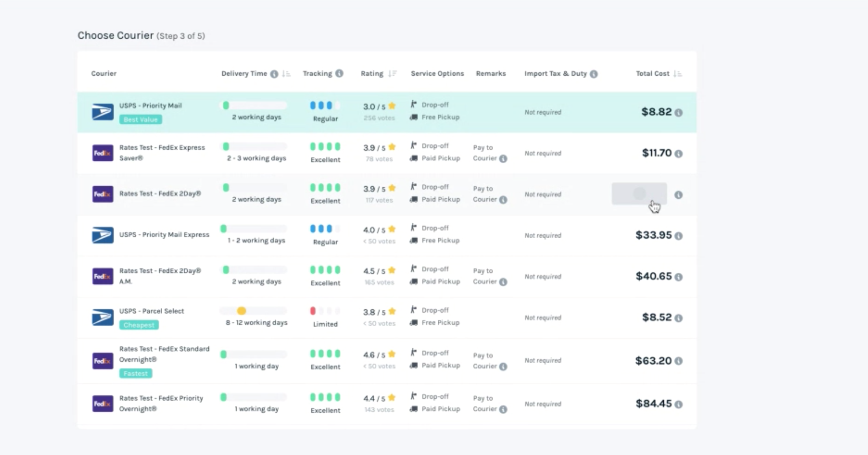Click the Cheapest badge
The height and width of the screenshot is (455, 868).
click(139, 325)
